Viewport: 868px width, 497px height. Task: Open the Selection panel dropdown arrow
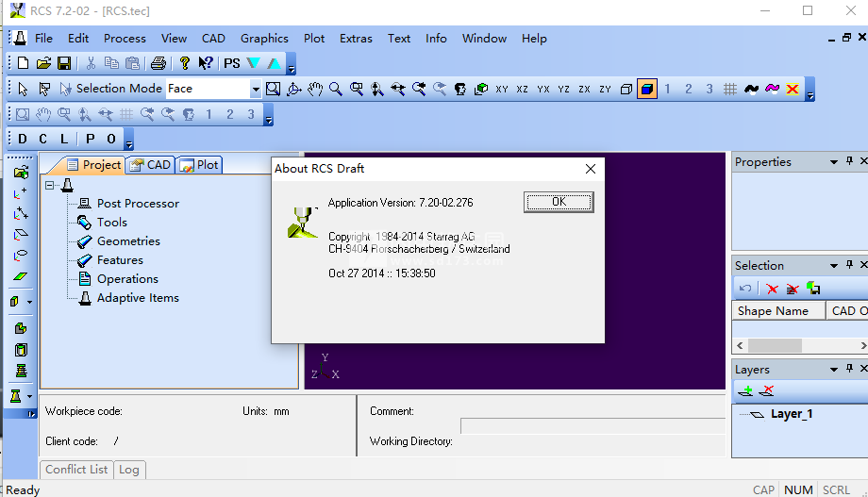[x=834, y=266]
